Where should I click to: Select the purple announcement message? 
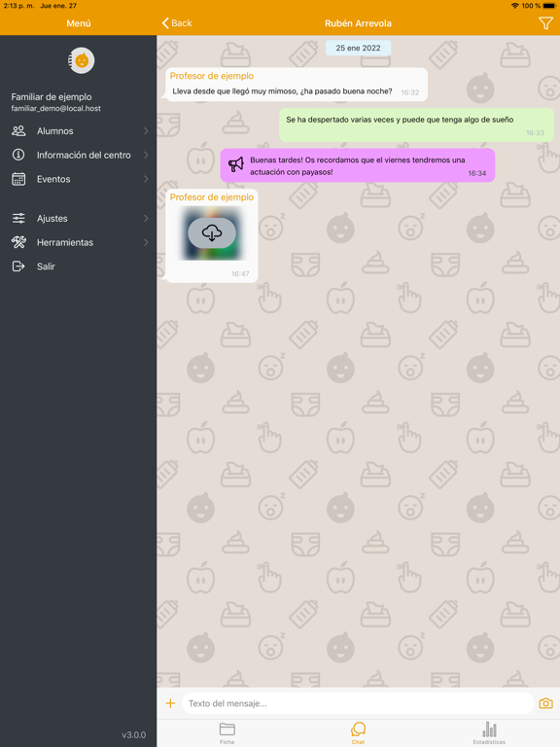357,165
